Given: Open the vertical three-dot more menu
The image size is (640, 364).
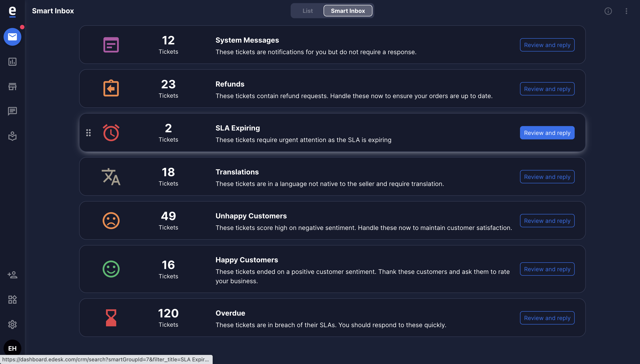Looking at the screenshot, I should point(626,11).
